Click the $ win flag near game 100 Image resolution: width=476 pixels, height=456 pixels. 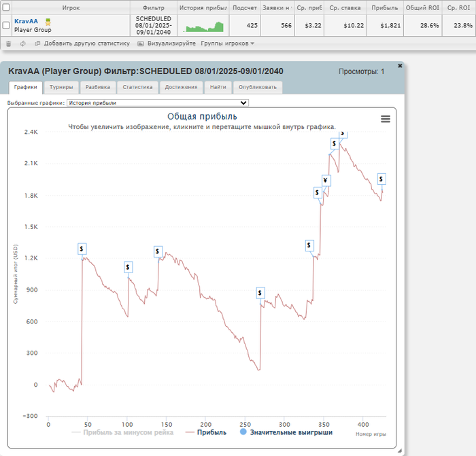[128, 267]
